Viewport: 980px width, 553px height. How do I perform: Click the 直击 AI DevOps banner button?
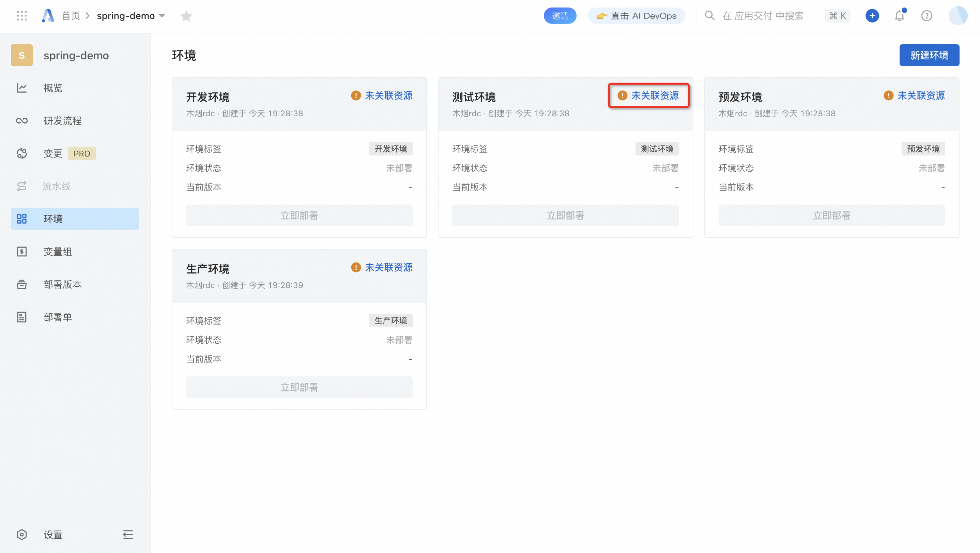(637, 16)
